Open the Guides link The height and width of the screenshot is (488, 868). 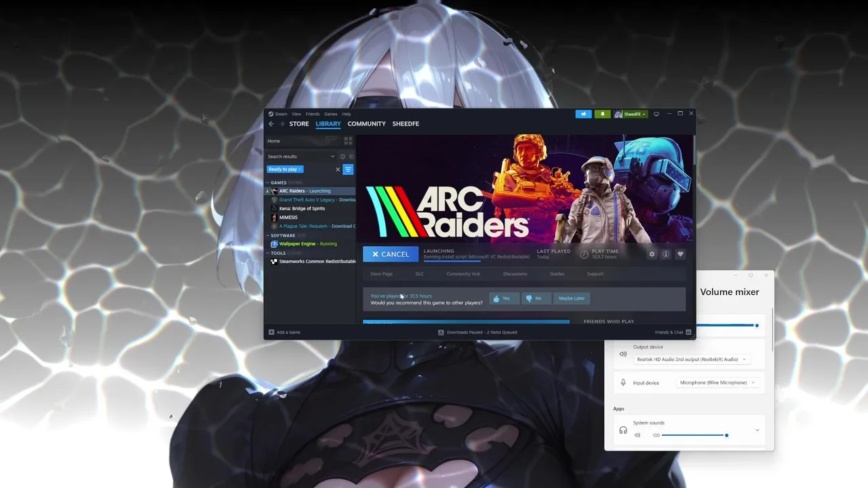(x=557, y=274)
